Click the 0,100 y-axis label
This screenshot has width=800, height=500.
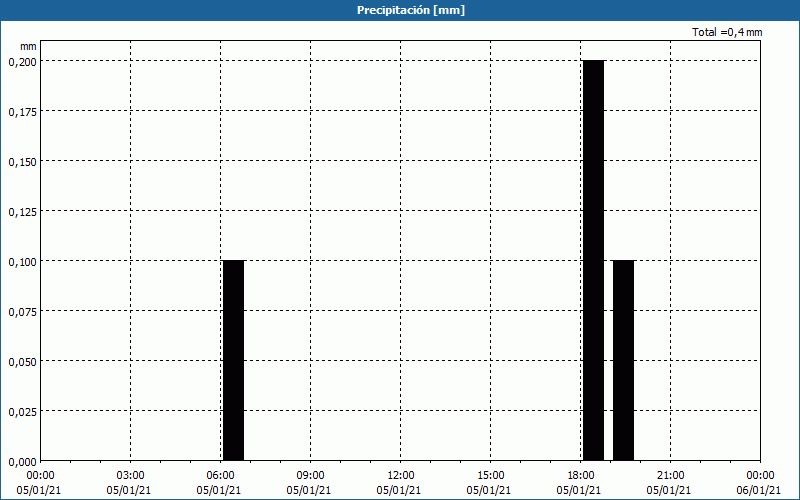pos(23,262)
